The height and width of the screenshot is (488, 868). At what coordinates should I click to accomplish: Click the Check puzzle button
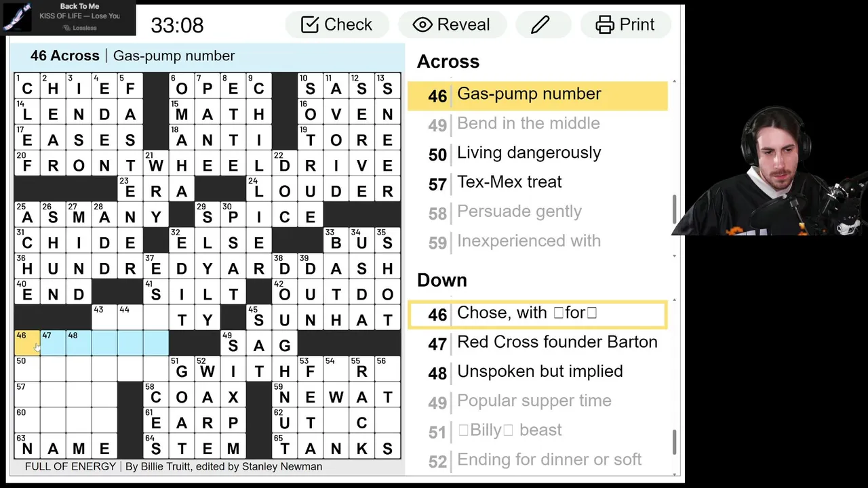click(336, 25)
